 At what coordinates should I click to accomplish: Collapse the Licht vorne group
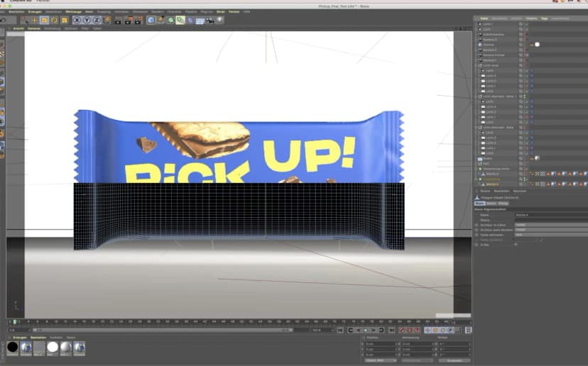(477, 66)
